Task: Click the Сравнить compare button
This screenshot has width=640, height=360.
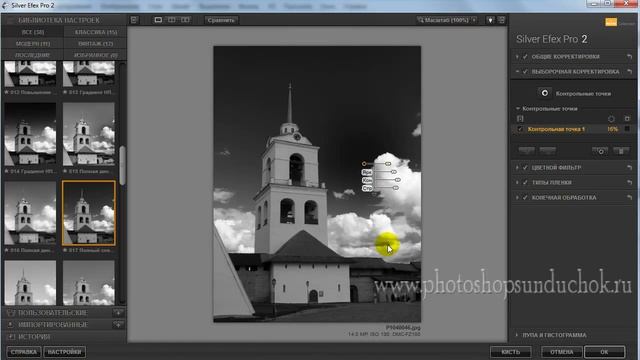Action: [x=221, y=20]
